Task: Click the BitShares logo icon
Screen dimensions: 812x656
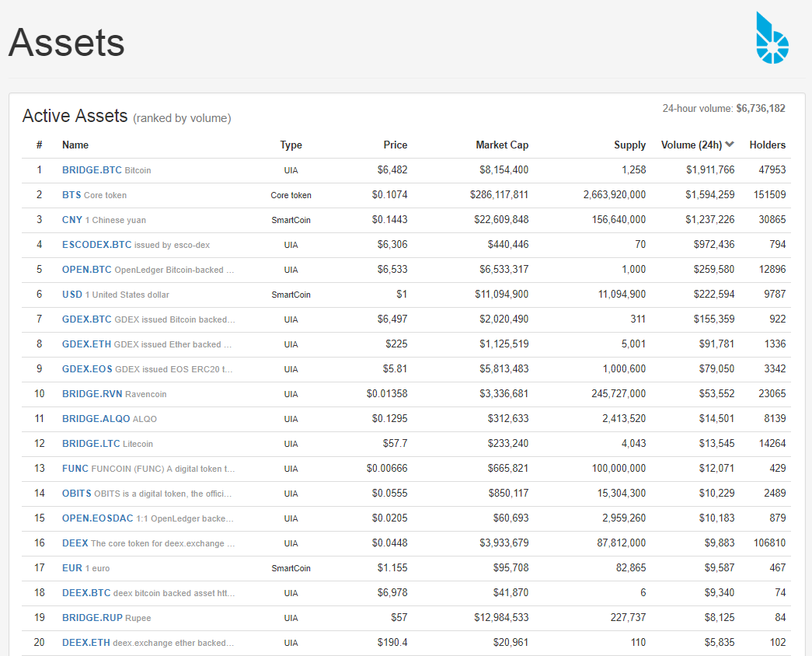Action: 772,38
